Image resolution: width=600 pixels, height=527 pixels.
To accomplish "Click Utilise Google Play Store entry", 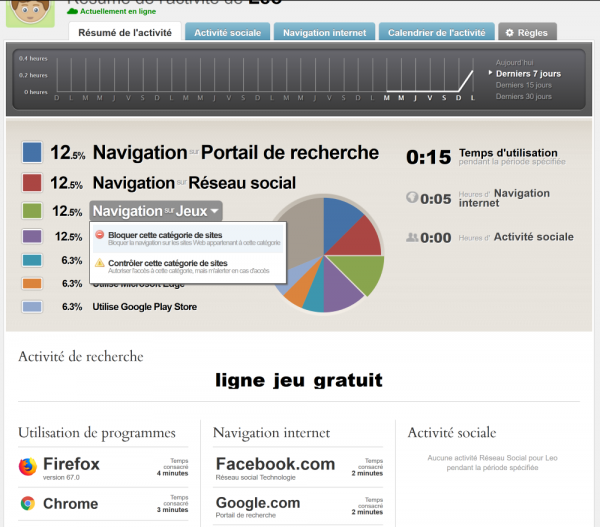I will click(145, 307).
